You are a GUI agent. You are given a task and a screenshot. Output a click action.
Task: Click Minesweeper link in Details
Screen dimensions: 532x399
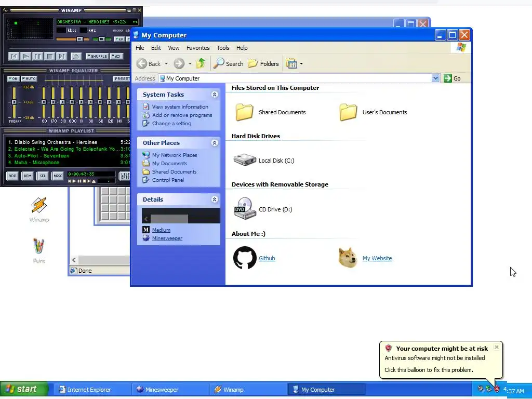click(167, 238)
